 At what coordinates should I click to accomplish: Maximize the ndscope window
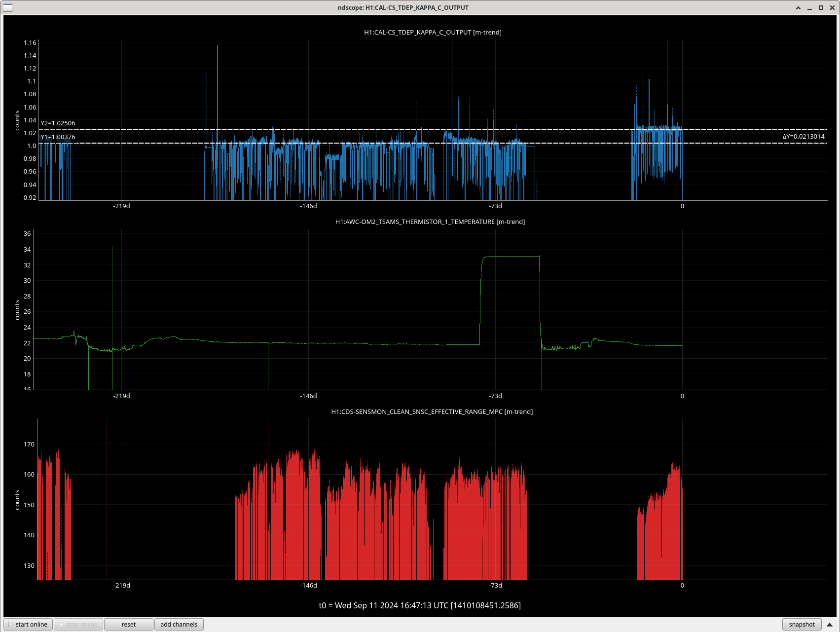[x=821, y=7]
